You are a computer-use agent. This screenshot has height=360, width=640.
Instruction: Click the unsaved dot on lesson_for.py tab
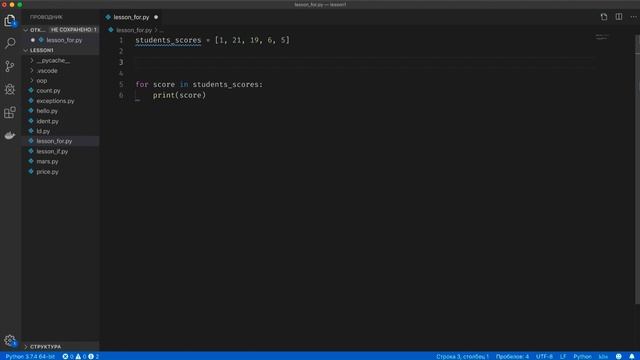click(156, 17)
